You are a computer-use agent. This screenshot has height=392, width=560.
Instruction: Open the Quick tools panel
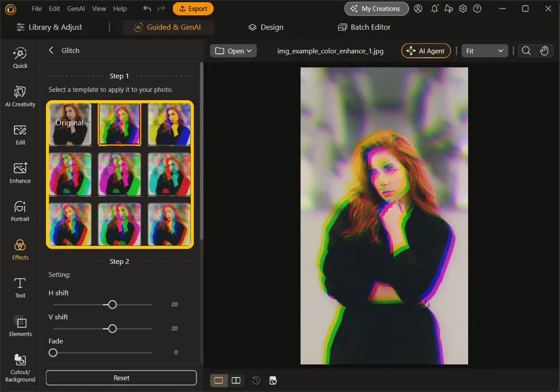[20, 58]
